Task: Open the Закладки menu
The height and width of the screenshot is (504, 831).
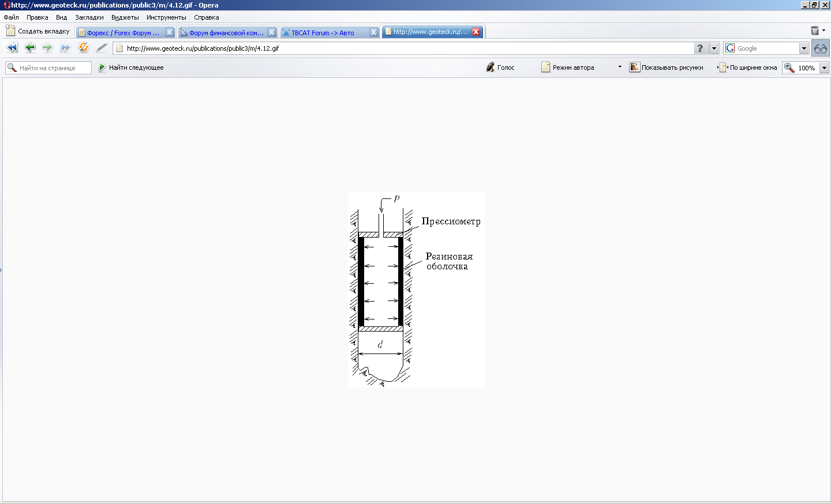Action: coord(89,17)
